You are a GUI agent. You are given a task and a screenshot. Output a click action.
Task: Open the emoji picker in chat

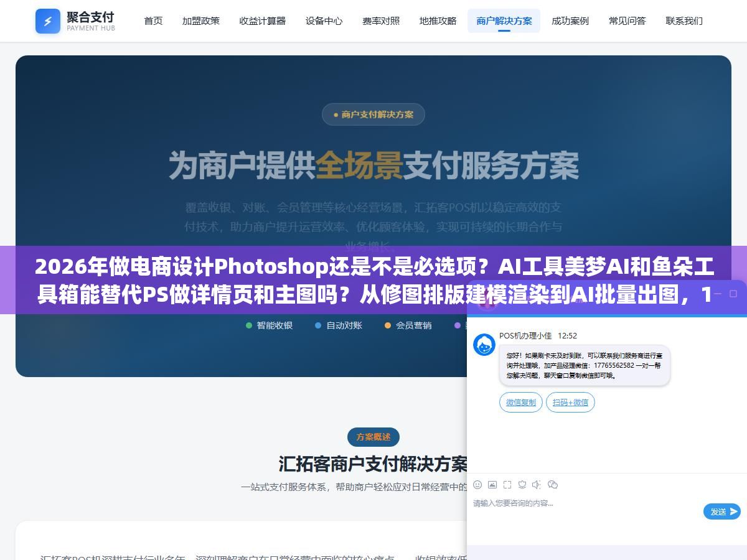pyautogui.click(x=477, y=484)
